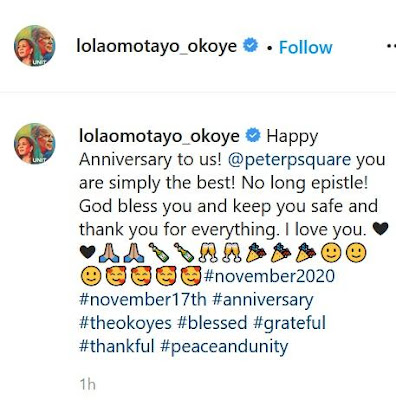396x400 pixels.
Task: Click the first champagne bottle emoji
Action: pos(159,252)
